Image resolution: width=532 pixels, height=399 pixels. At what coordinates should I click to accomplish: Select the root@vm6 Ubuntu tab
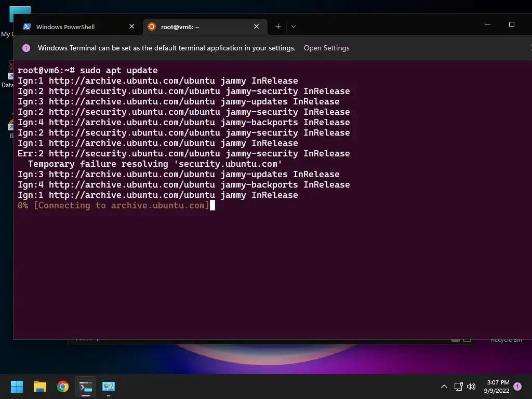click(205, 27)
